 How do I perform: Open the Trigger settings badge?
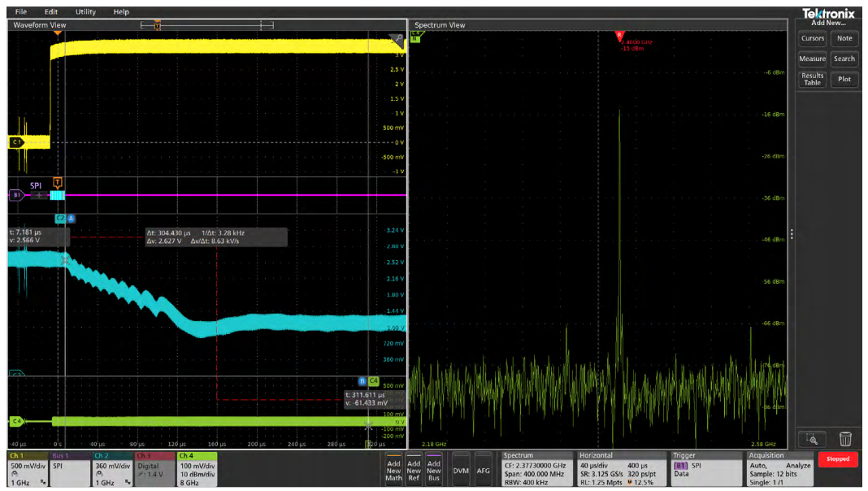(x=705, y=469)
